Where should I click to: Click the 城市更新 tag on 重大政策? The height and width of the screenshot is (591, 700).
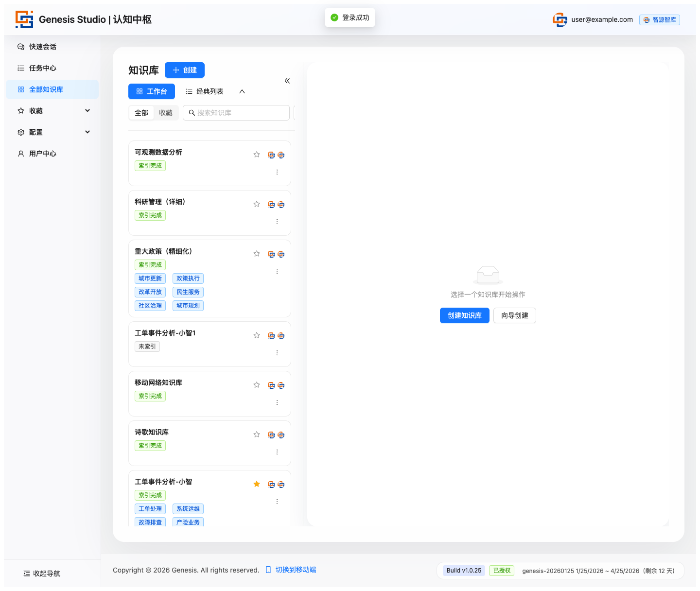coord(150,278)
